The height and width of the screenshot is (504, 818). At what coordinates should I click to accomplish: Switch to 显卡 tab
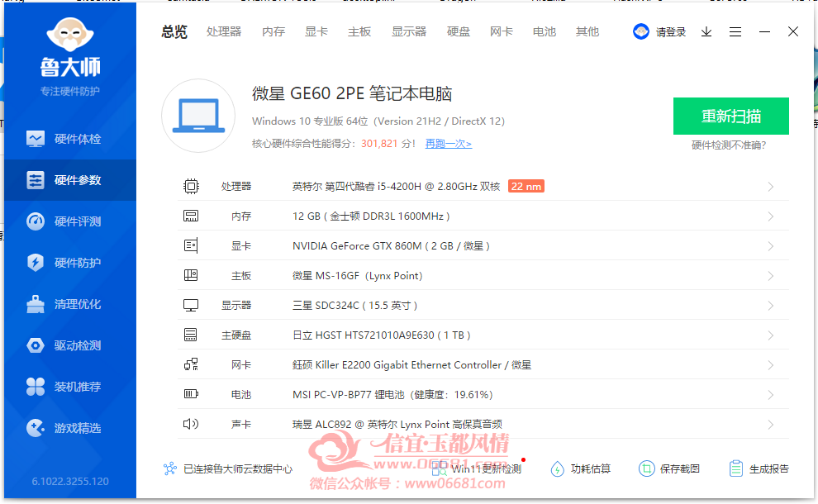pyautogui.click(x=316, y=32)
